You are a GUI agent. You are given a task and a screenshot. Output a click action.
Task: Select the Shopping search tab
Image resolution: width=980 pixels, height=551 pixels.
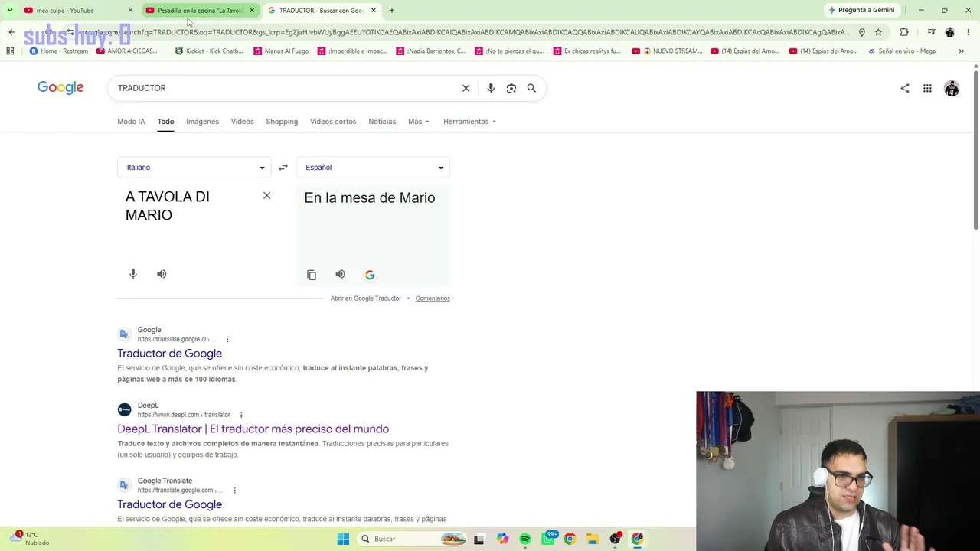(282, 122)
